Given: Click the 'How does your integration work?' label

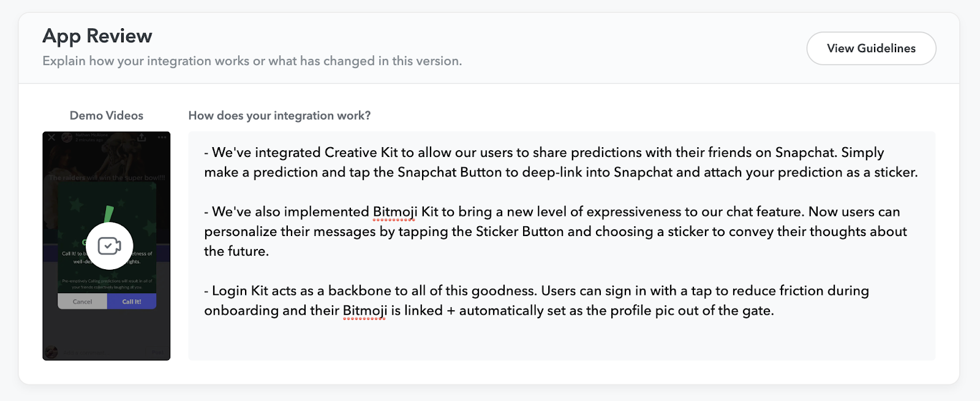Looking at the screenshot, I should point(279,115).
